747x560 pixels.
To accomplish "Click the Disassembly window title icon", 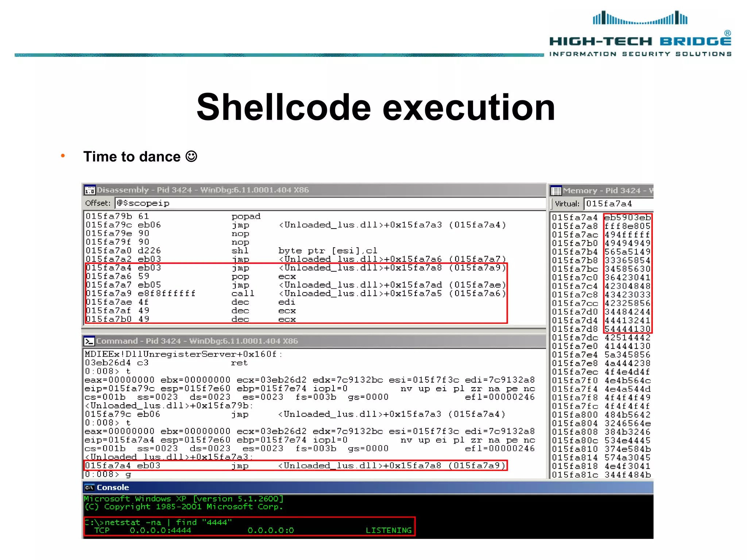I will [x=89, y=190].
